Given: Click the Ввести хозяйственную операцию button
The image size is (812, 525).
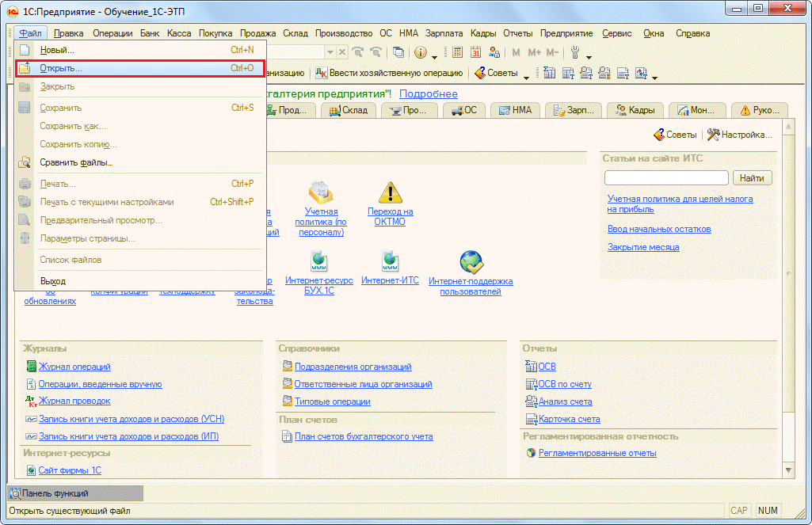Looking at the screenshot, I should (389, 73).
